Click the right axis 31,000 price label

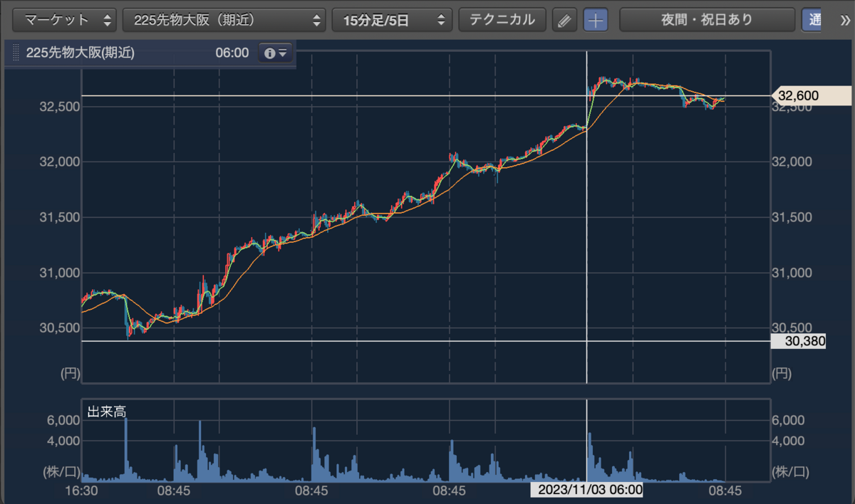tap(792, 273)
